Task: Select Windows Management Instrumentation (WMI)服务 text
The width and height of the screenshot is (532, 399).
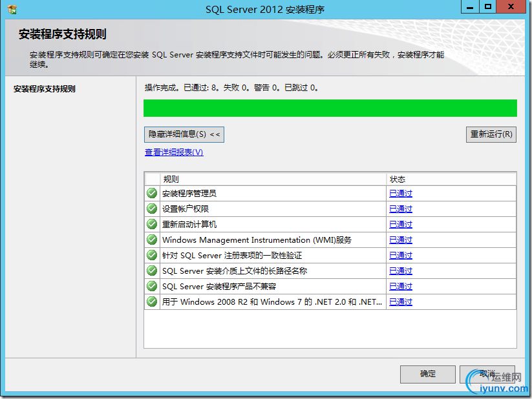Action: coord(257,240)
